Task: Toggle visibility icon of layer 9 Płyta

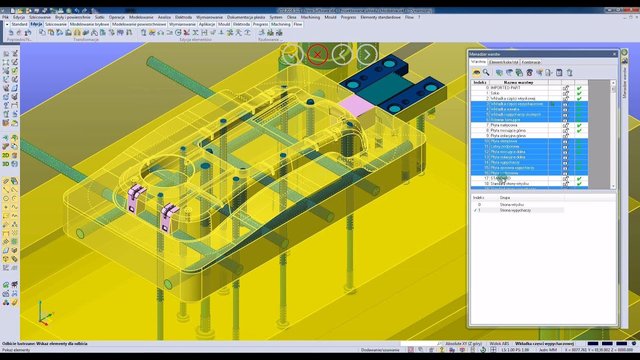Action: tap(565, 136)
